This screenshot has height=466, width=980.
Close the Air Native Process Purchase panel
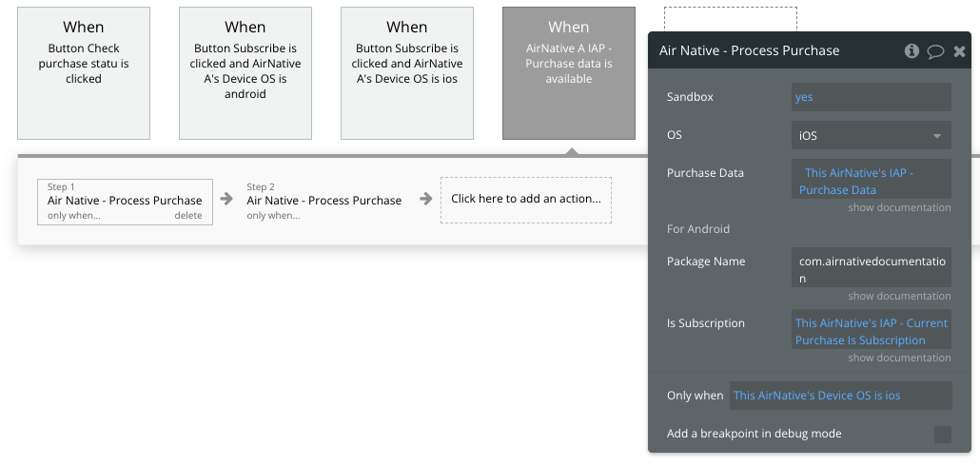tap(959, 51)
